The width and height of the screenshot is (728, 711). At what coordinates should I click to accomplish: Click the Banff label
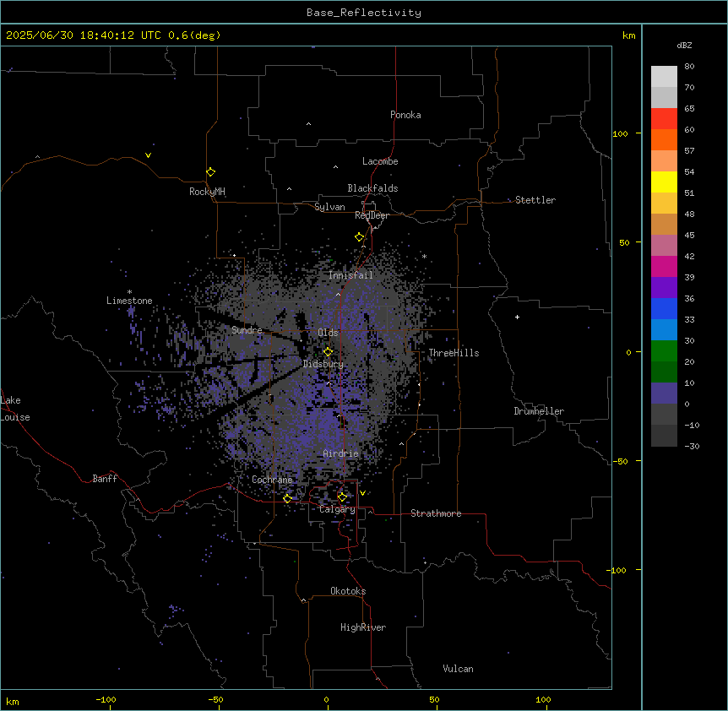[x=105, y=479]
